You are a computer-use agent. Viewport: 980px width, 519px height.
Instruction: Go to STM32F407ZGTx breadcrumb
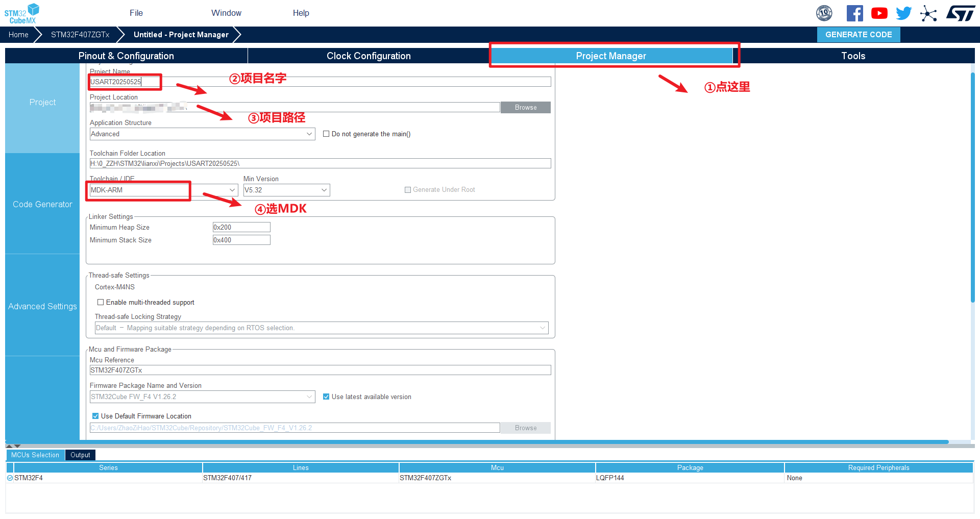tap(80, 35)
